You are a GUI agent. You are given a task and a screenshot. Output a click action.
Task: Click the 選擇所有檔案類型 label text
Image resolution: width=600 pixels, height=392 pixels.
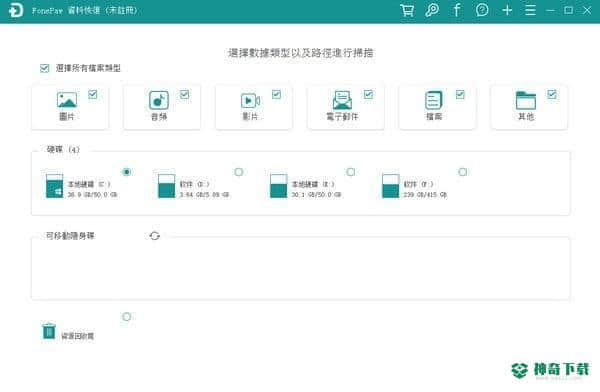pyautogui.click(x=88, y=68)
